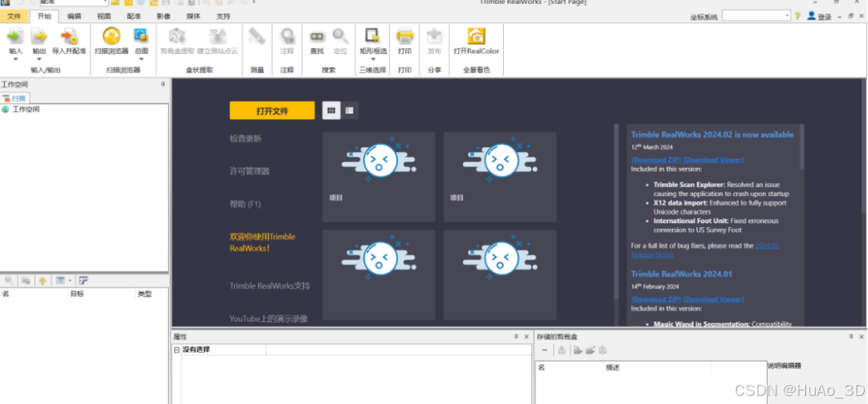The width and height of the screenshot is (868, 404).
Task: Click 2024.01 Download ZIP link
Action: (656, 300)
